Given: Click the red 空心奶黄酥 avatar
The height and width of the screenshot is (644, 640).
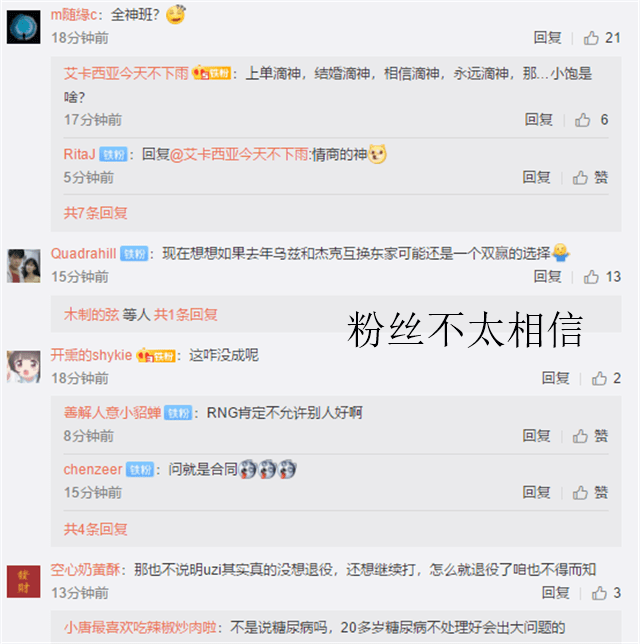Looking at the screenshot, I should 23,582.
